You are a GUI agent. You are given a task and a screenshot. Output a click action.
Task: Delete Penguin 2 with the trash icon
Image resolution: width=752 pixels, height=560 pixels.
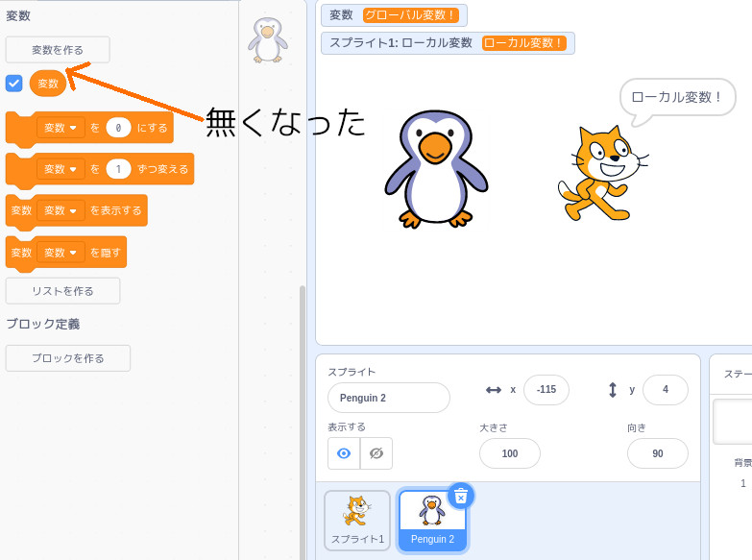pyautogui.click(x=460, y=496)
